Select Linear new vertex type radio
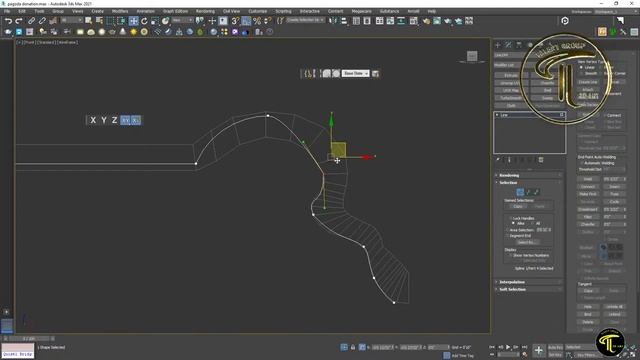Image resolution: width=640 pixels, height=360 pixels. pos(581,67)
